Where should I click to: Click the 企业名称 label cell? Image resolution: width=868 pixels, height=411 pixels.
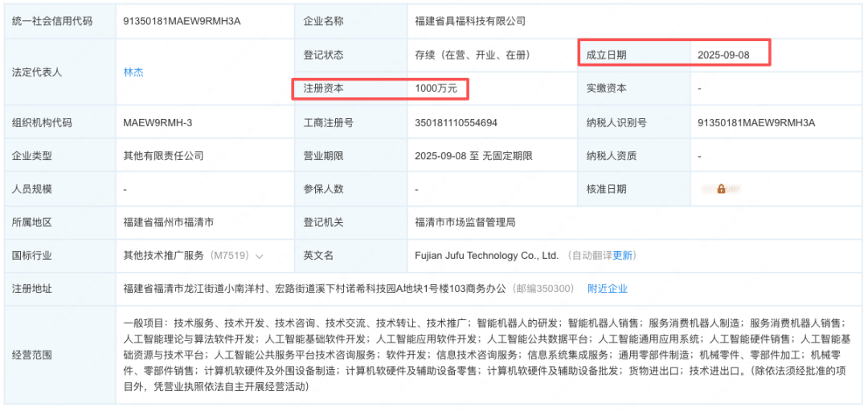[x=351, y=22]
